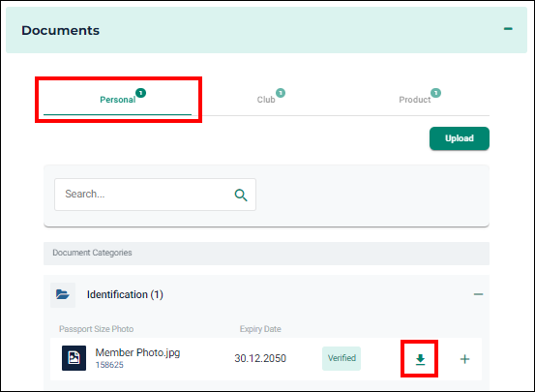Click the badge count on Club tab

(281, 93)
